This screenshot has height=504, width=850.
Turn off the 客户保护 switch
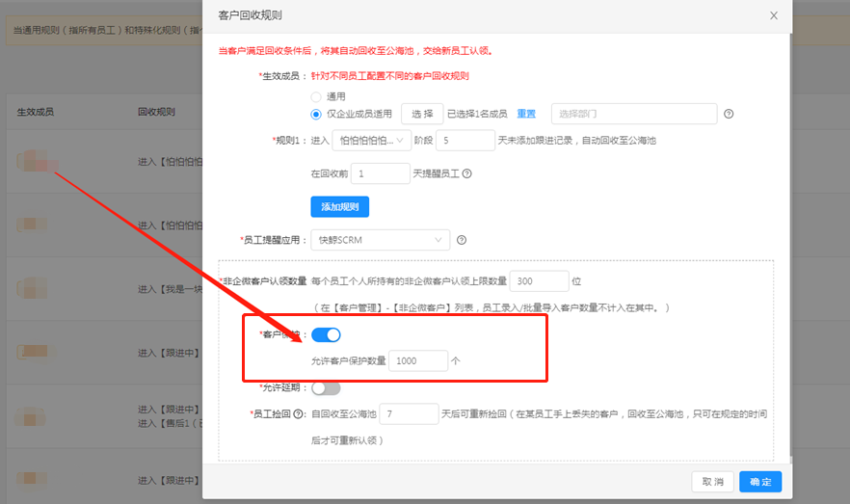click(x=326, y=334)
